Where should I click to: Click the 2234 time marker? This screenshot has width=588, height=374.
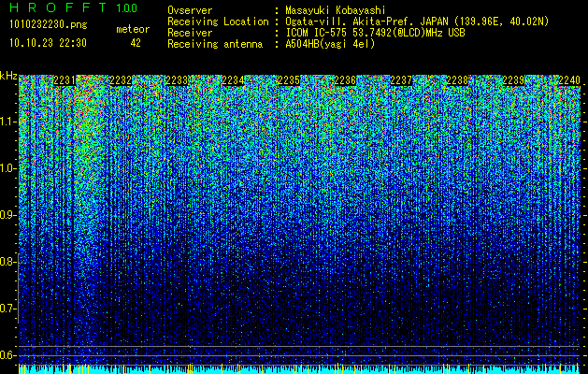(x=233, y=80)
